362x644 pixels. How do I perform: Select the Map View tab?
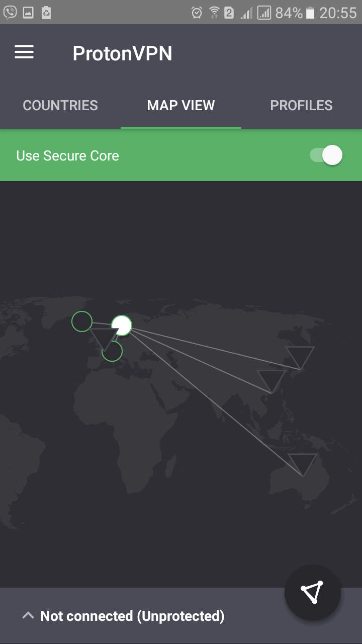pos(181,105)
